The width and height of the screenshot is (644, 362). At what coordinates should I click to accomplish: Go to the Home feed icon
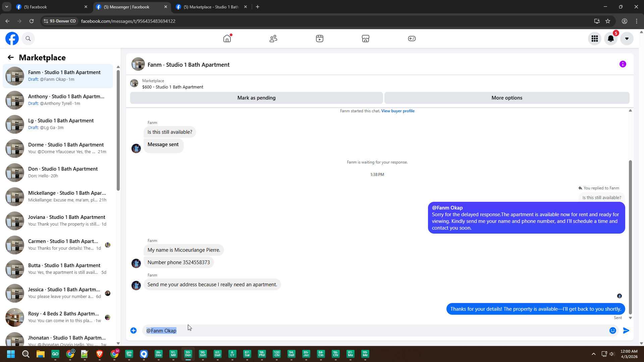[x=227, y=39]
